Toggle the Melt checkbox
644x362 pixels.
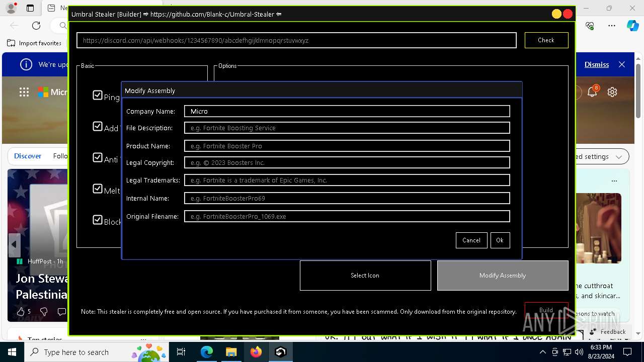pos(98,189)
